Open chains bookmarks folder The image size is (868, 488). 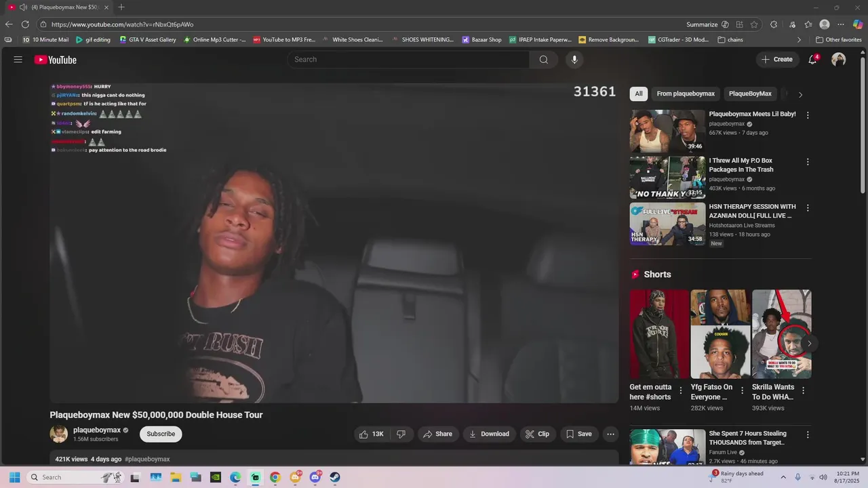point(730,40)
